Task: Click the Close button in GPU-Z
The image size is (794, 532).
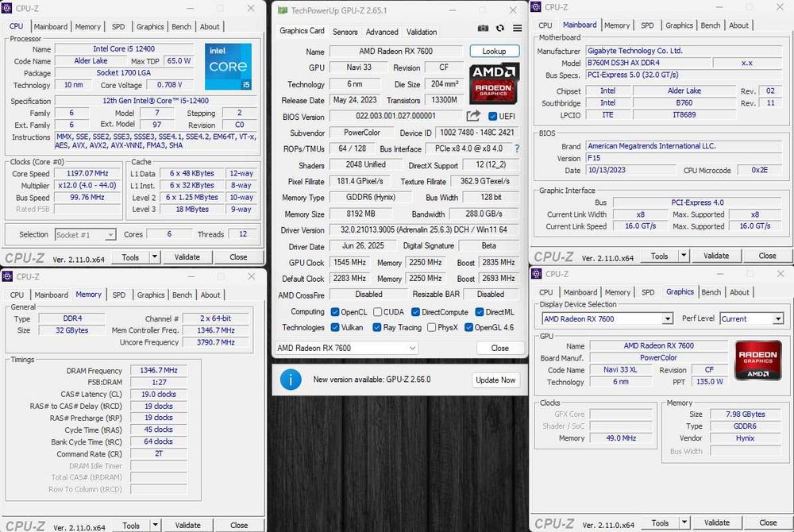Action: (x=499, y=348)
